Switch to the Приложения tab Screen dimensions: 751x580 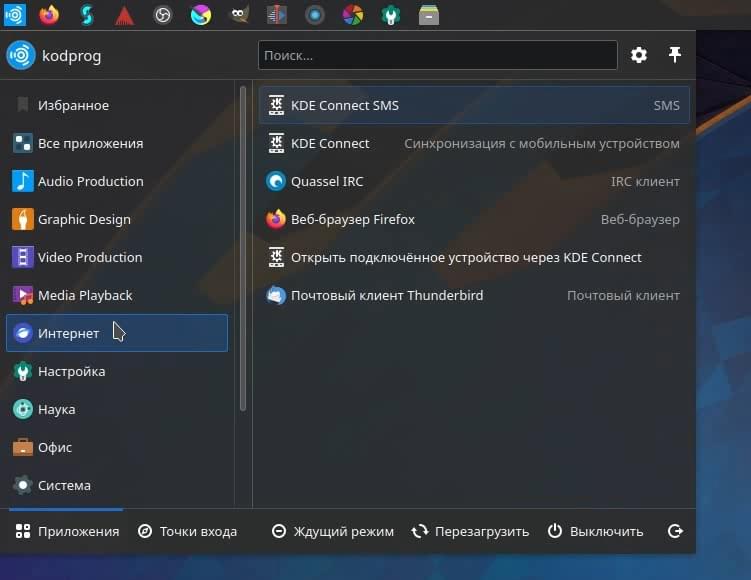click(67, 531)
